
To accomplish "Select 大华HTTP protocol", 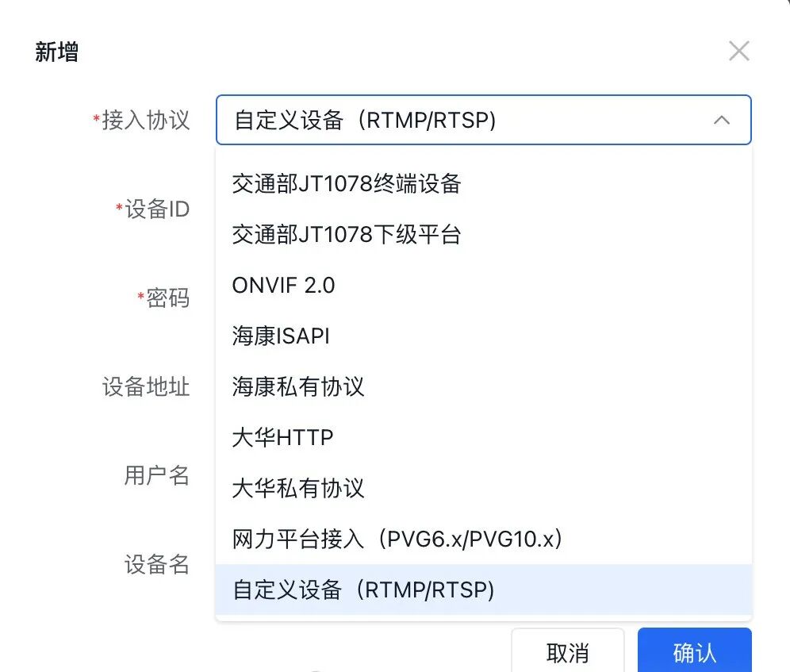I will click(282, 438).
